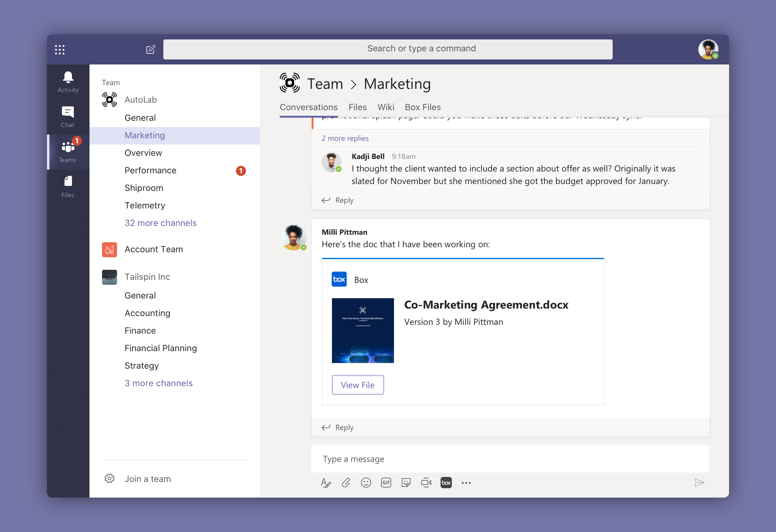Open the emoji picker
Viewport: 776px width, 532px height.
(366, 483)
